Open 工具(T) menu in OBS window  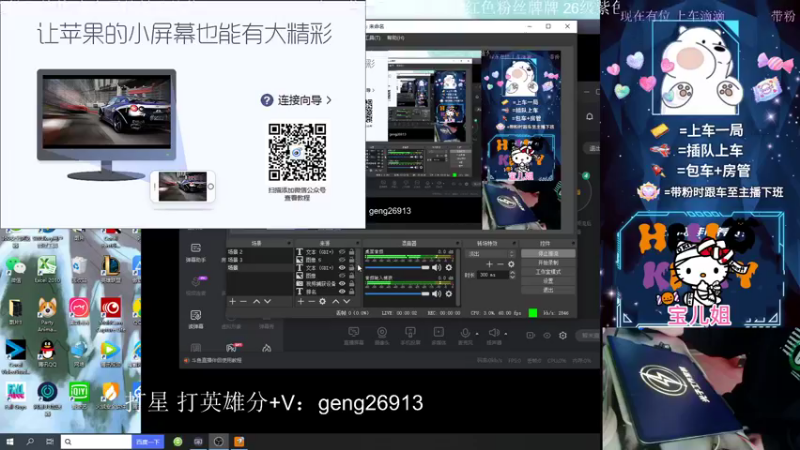coord(372,38)
